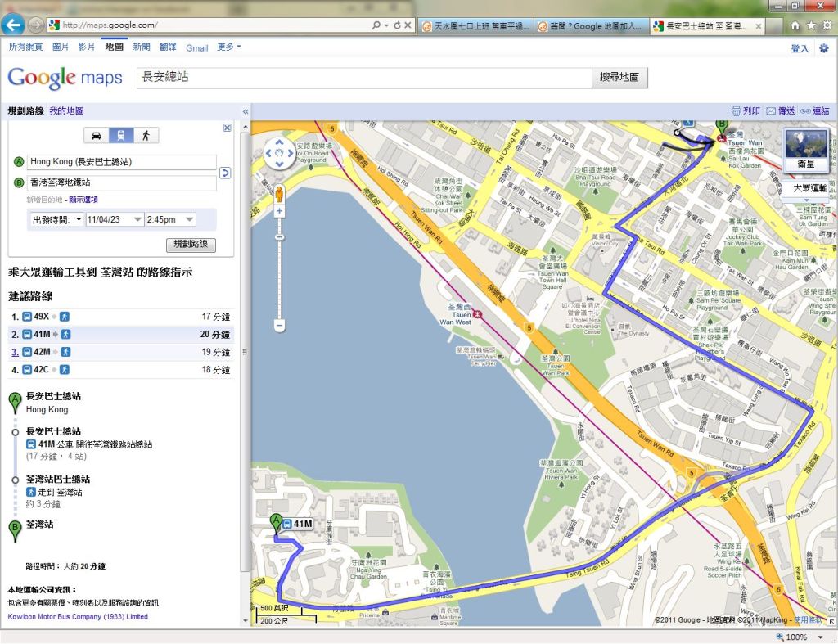Select route 3 42M option
838x644 pixels.
[121, 352]
